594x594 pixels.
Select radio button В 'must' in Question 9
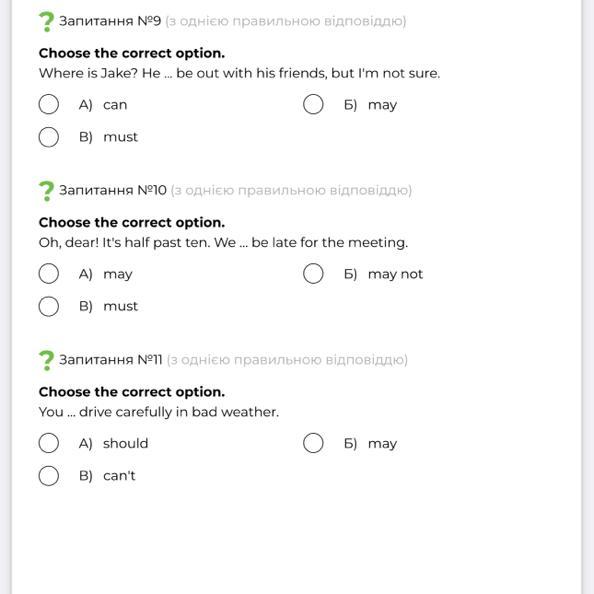coord(48,137)
